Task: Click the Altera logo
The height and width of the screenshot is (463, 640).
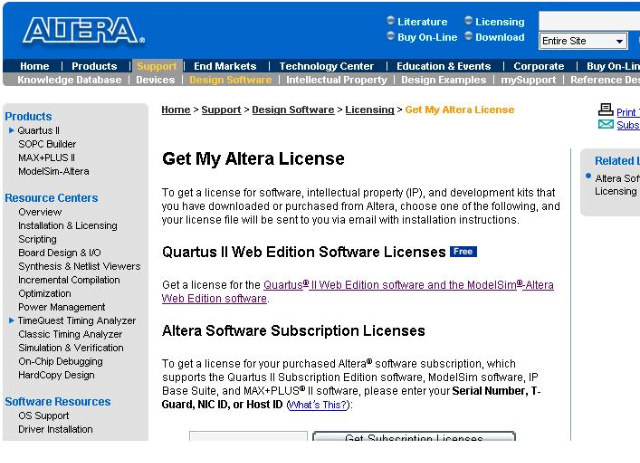Action: click(84, 31)
